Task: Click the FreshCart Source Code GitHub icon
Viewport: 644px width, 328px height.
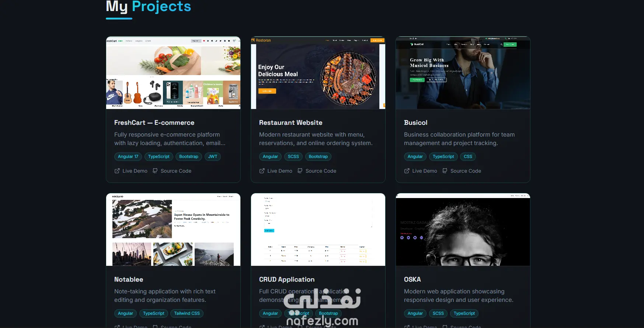Action: click(155, 171)
